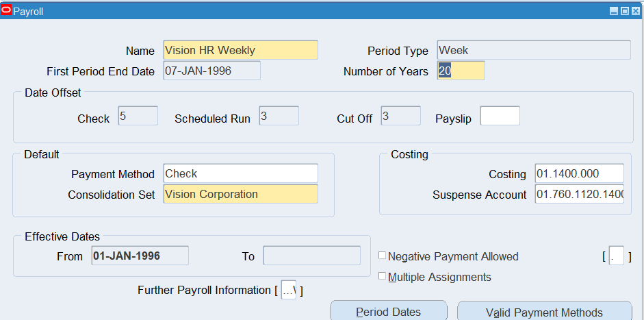This screenshot has width=644, height=320.
Task: Tick the Multiple Assignments checkbox
Action: pos(383,277)
